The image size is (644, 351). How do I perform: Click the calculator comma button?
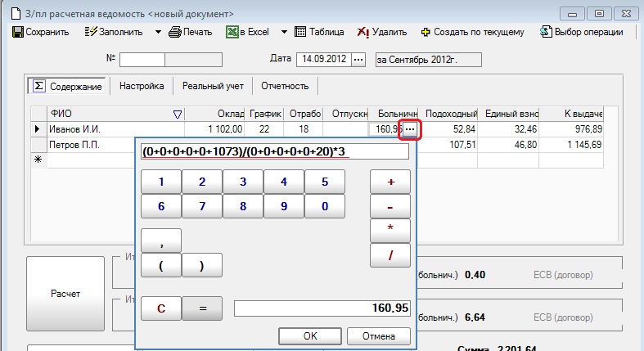(161, 241)
